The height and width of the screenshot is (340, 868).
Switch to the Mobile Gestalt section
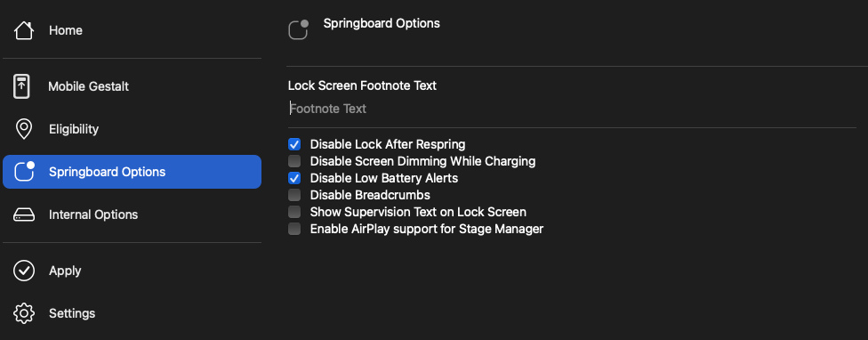pos(89,86)
